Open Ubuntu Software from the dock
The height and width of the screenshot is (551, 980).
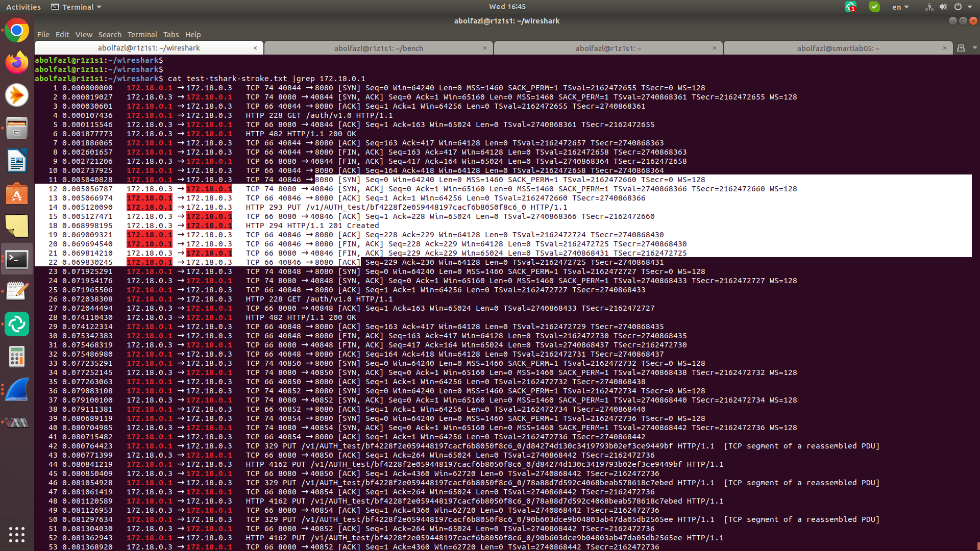(x=17, y=194)
